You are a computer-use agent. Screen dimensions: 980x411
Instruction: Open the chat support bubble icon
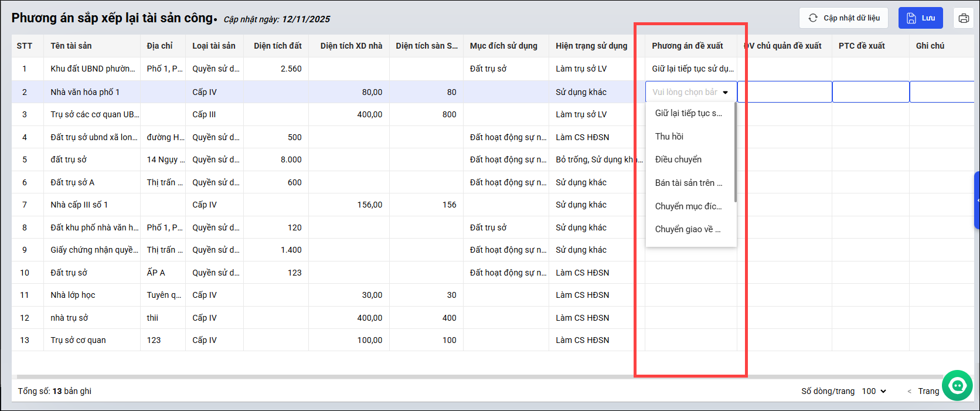(957, 386)
